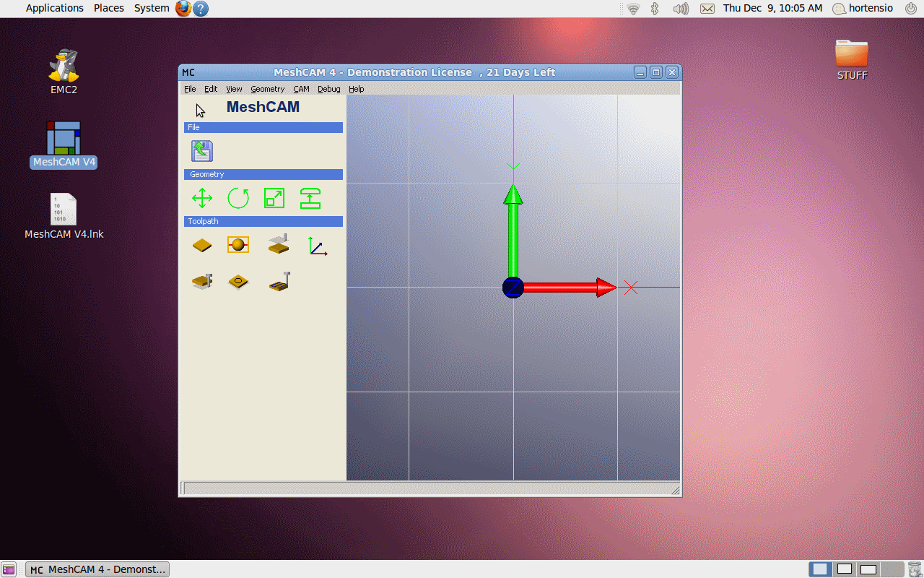Click the gold block with circle icon
Screen dimensions: 924x578
coord(238,281)
